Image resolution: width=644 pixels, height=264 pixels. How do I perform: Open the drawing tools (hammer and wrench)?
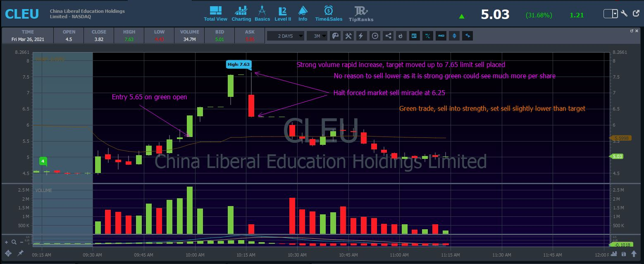[x=348, y=36]
